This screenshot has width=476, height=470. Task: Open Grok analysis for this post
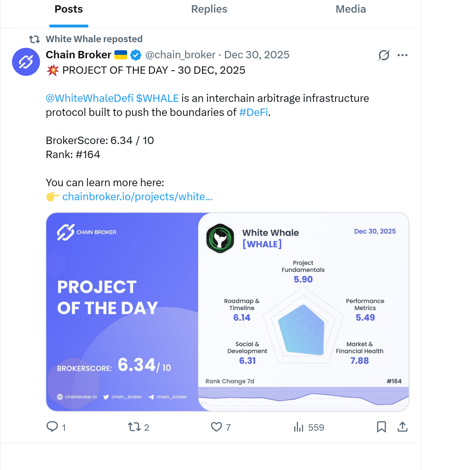384,55
